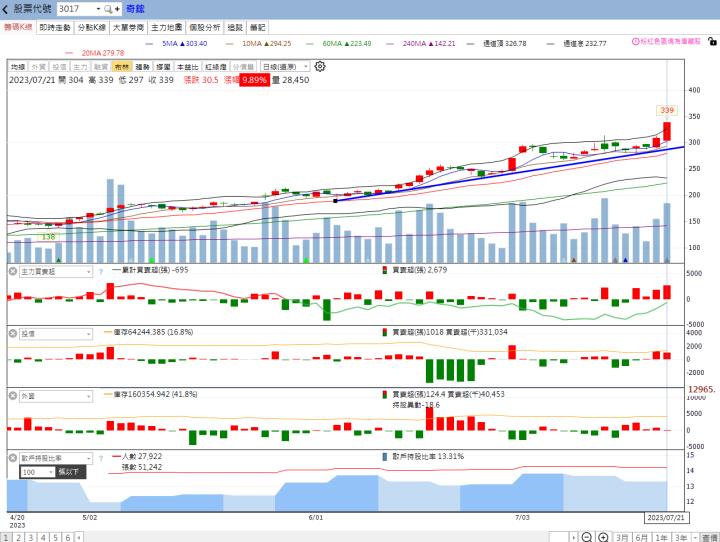The width and height of the screenshot is (720, 542).
Task: Toggle highlighted 布林 Bollinger overlay
Action: click(122, 67)
